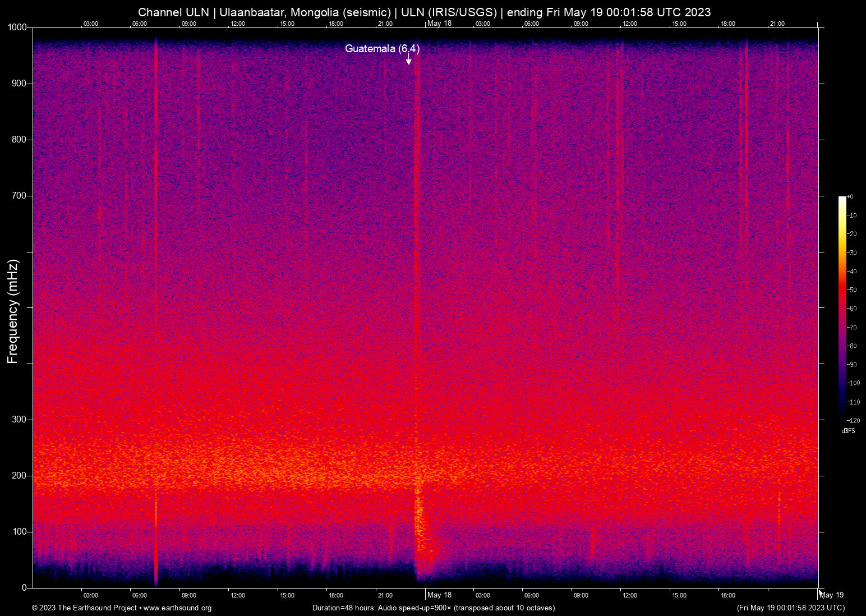Select the May 19 label at bottom right

(x=831, y=595)
